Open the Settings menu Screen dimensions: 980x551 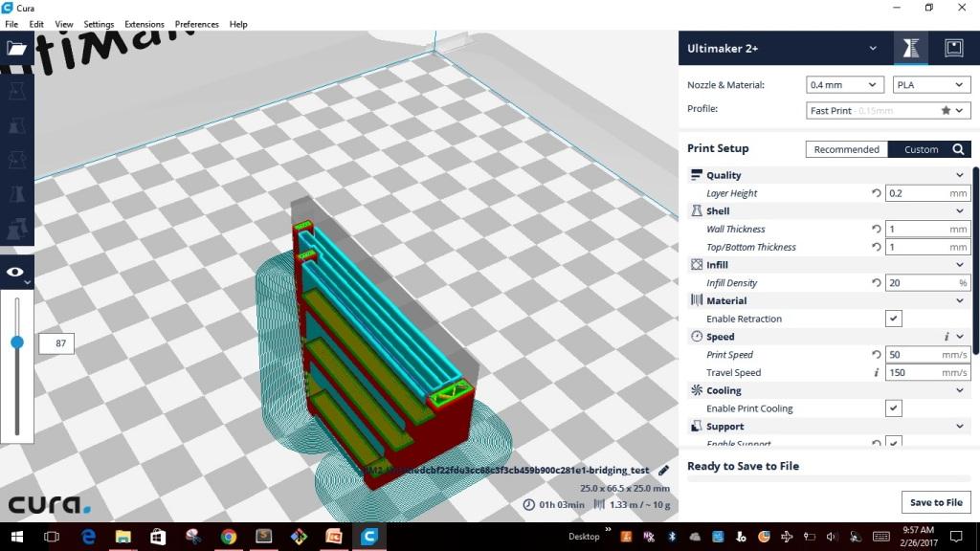pos(99,24)
